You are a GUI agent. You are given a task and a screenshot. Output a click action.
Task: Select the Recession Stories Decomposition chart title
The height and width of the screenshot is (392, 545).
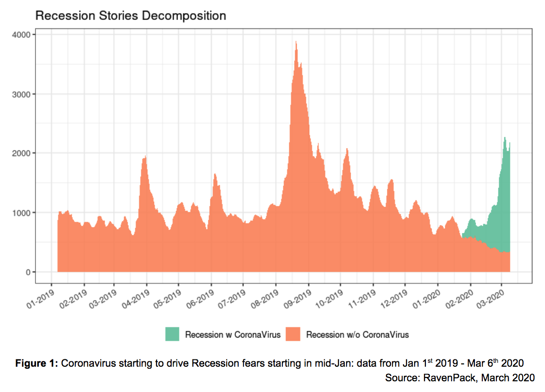[x=130, y=16]
